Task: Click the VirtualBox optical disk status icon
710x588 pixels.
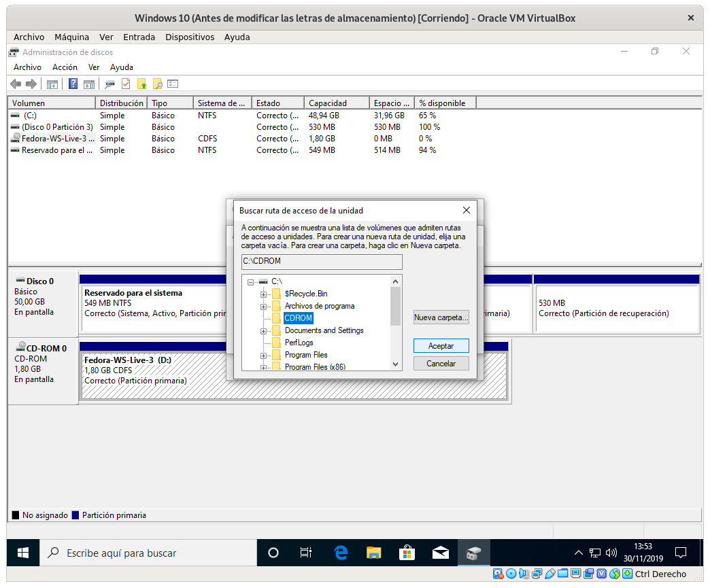Action: click(511, 574)
